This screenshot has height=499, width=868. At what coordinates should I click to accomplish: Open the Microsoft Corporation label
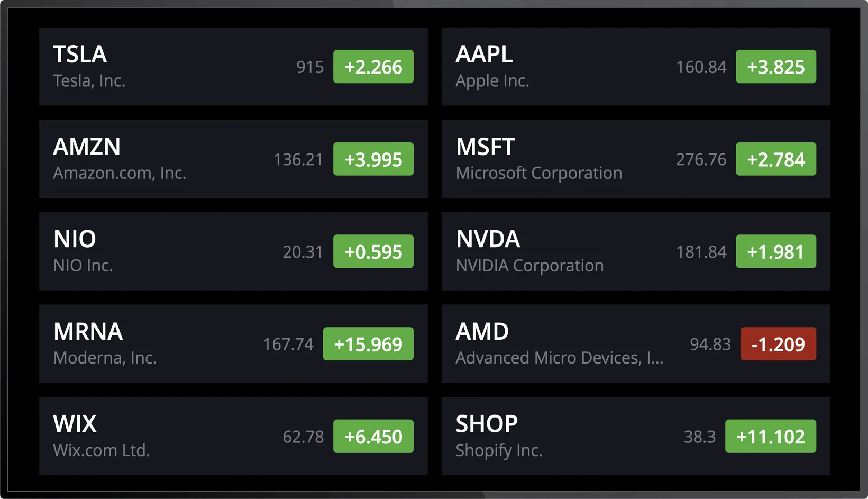pyautogui.click(x=538, y=173)
